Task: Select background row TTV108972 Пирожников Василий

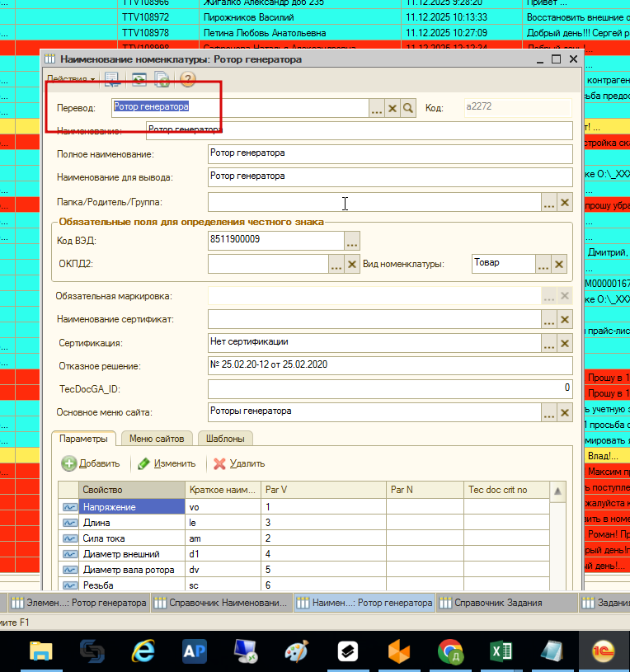Action: [x=315, y=17]
